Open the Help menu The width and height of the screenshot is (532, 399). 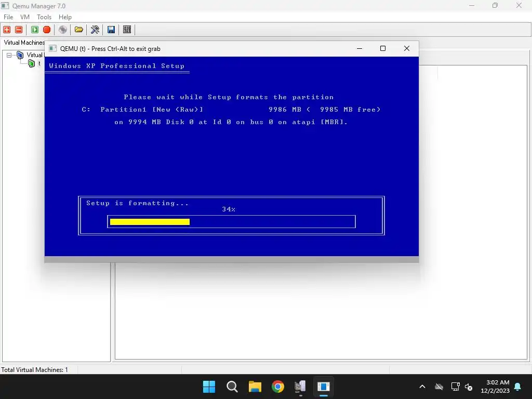[x=65, y=17]
